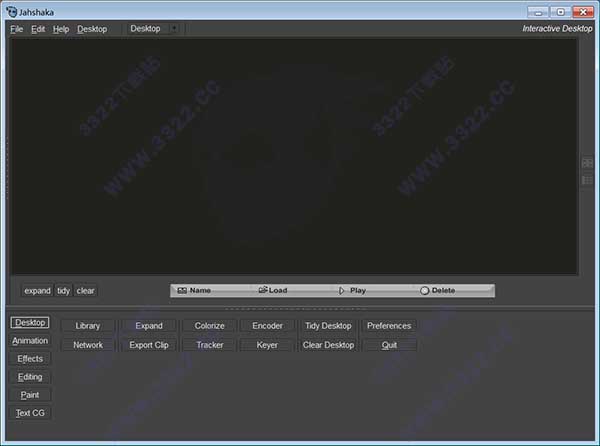Click the Tidy Desktop button

[x=328, y=326]
